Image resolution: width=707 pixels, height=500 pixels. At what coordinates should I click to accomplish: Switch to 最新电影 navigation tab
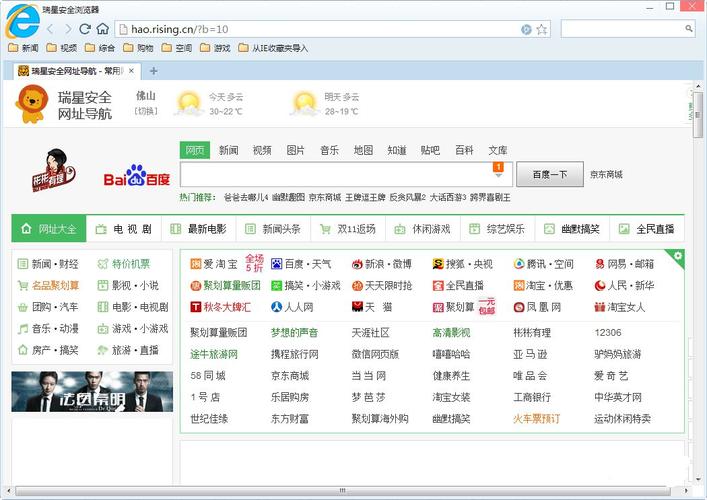point(198,229)
